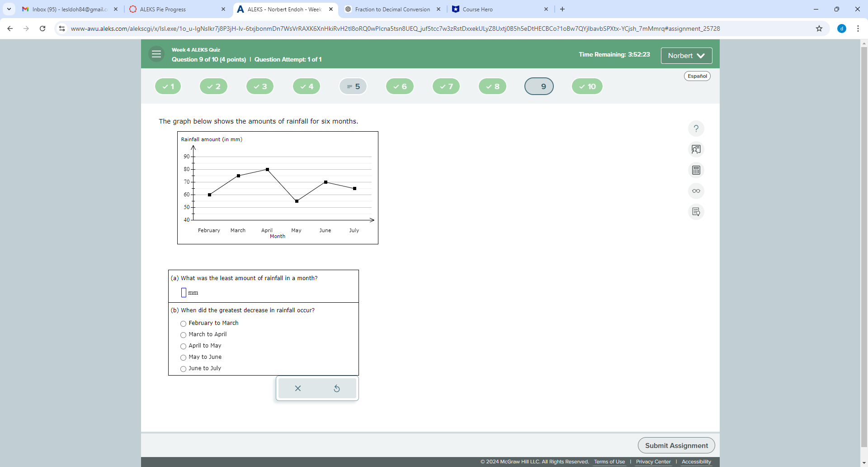Image resolution: width=868 pixels, height=467 pixels.
Task: Open the tab search dropdown arrow
Action: coord(9,9)
